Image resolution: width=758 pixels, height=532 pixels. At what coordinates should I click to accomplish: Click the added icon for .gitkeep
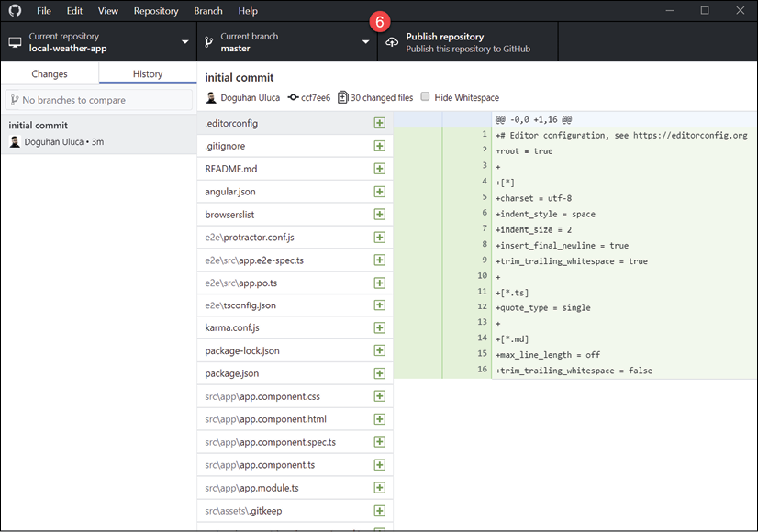tap(380, 511)
